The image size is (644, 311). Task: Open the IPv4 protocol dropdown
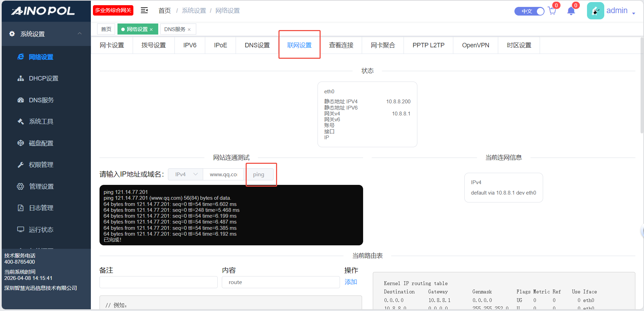(x=186, y=175)
